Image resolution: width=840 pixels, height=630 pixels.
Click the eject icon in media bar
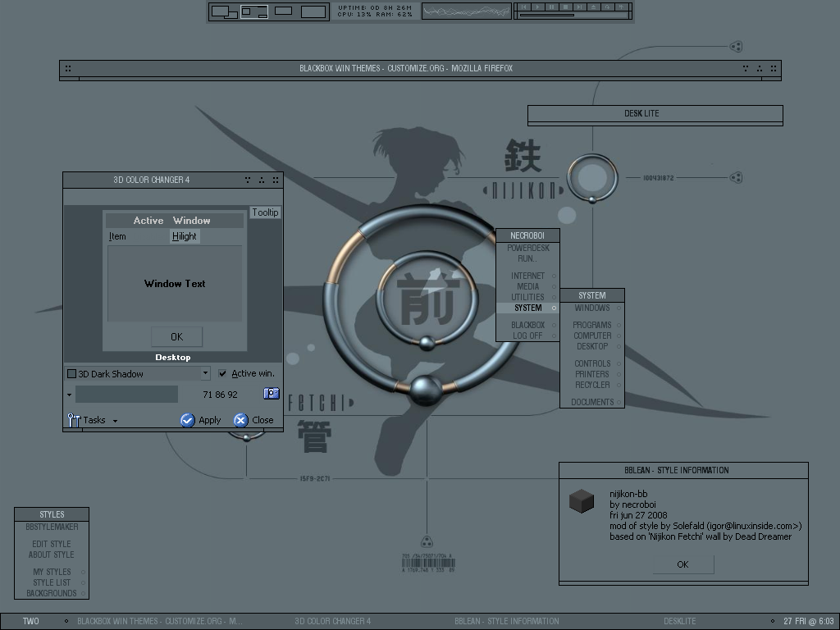point(594,7)
